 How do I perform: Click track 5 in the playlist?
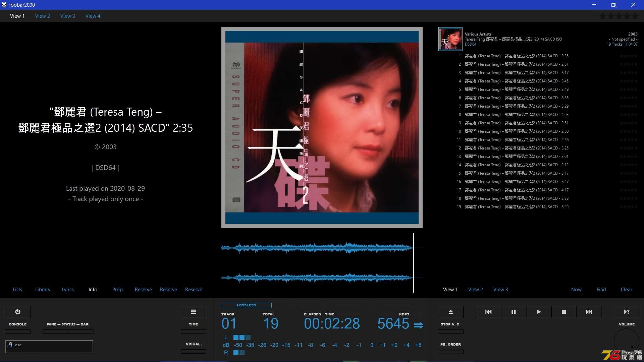coord(515,89)
